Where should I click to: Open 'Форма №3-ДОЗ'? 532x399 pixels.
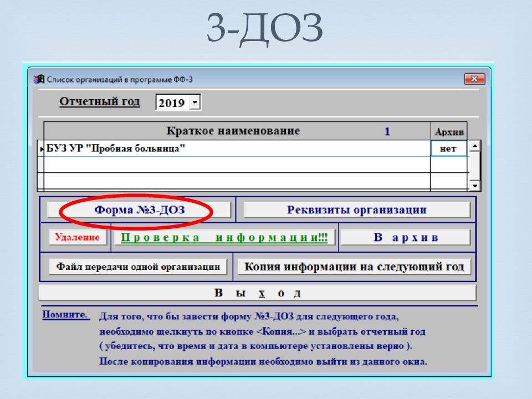click(x=139, y=210)
